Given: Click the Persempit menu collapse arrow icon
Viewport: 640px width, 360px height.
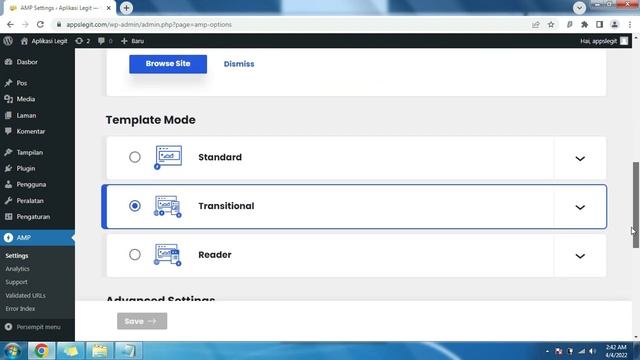Looking at the screenshot, I should click(x=8, y=327).
